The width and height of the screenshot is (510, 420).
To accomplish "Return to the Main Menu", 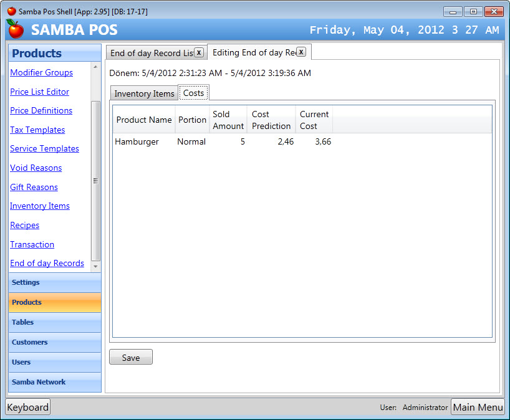I will pos(478,407).
